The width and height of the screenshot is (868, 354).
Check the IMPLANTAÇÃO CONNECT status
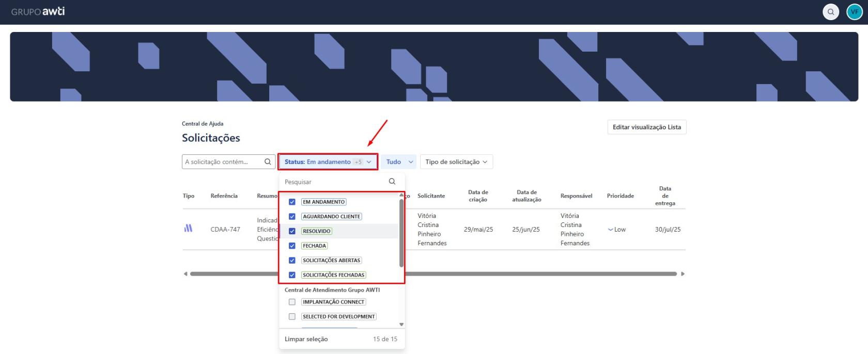pyautogui.click(x=292, y=302)
